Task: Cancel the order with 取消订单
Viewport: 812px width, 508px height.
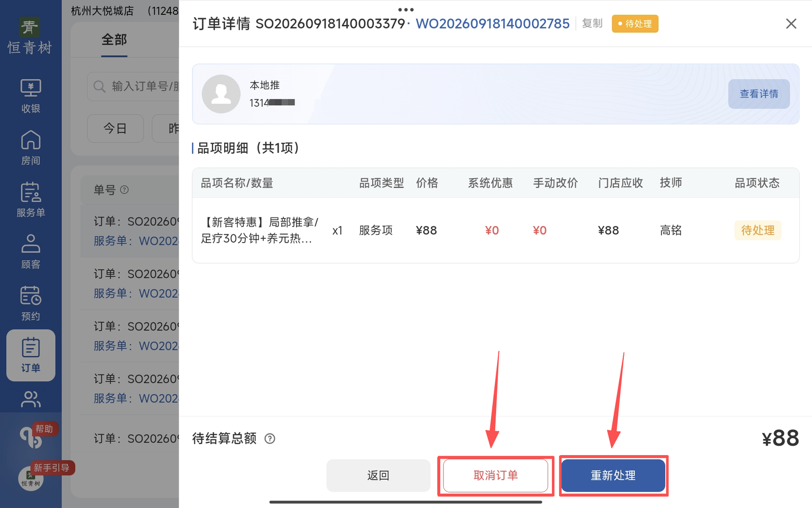Action: pyautogui.click(x=495, y=476)
